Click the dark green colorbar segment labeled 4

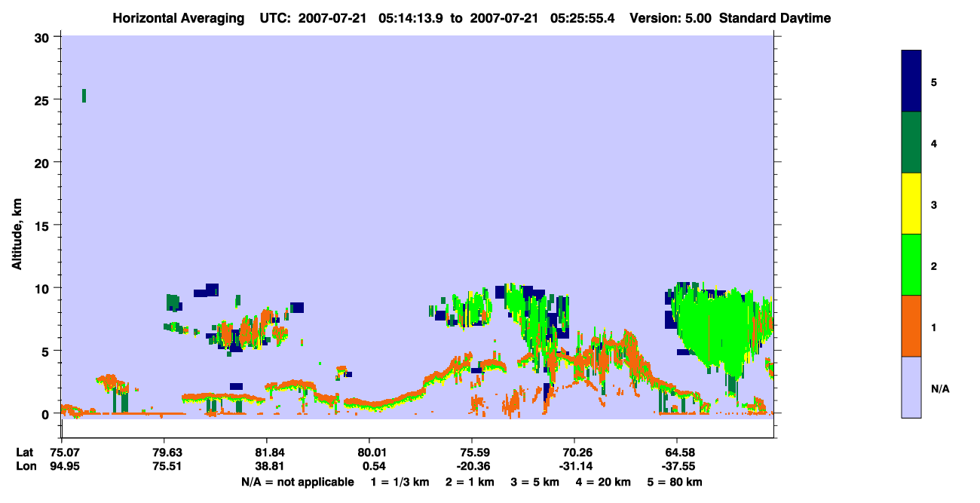[x=911, y=143]
